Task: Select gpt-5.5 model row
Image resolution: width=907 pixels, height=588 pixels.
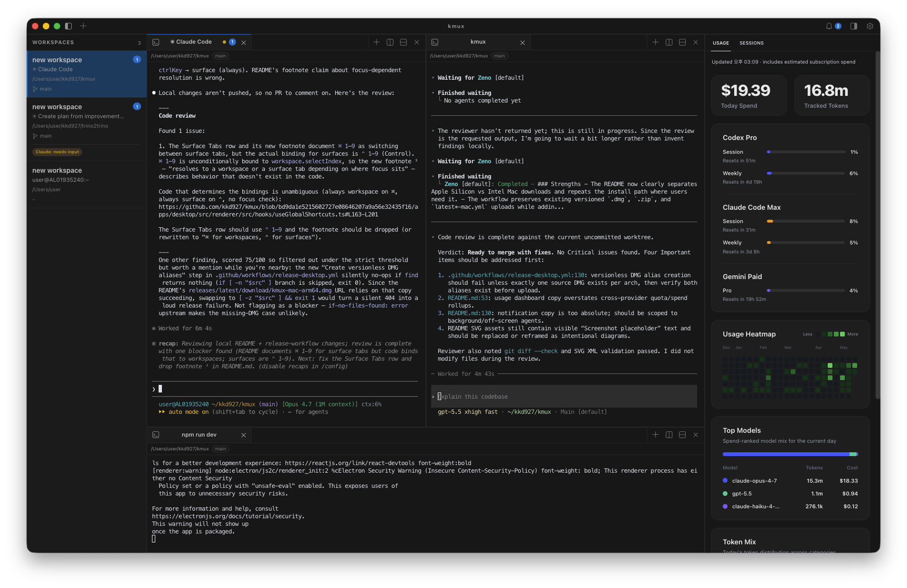Action: (x=790, y=494)
